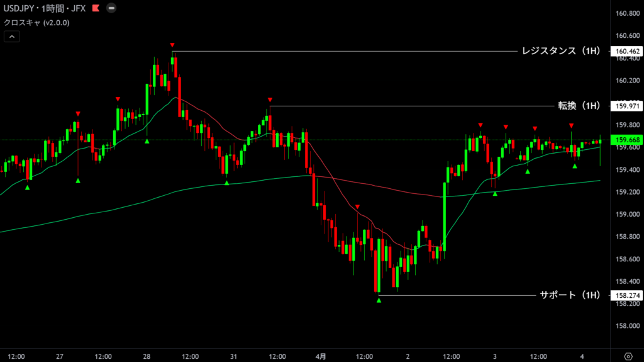644x362 pixels.
Task: Collapse the indicator legend with chevron button
Action: pyautogui.click(x=11, y=37)
